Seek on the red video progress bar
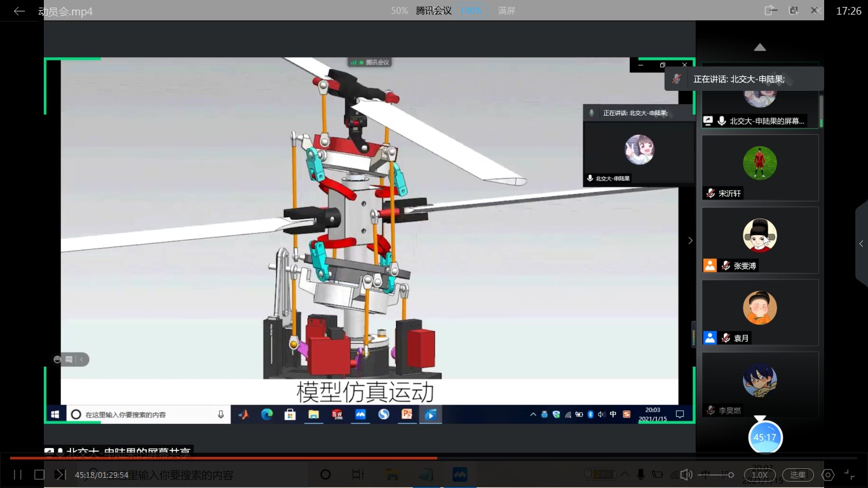The image size is (868, 488). (x=254, y=457)
